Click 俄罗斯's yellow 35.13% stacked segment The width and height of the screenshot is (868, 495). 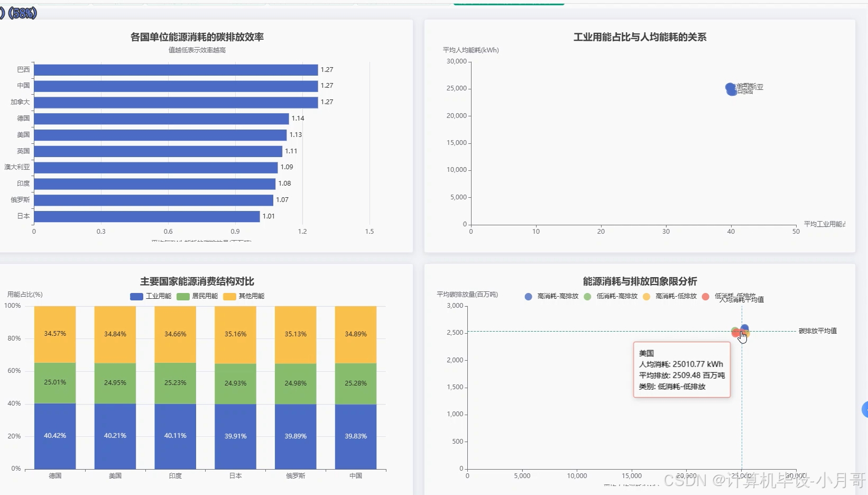(296, 335)
